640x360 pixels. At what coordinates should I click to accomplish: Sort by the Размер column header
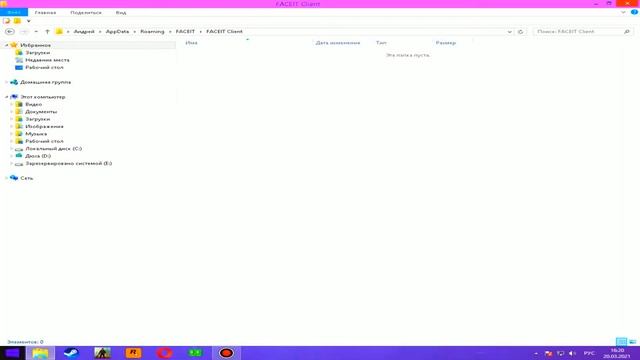(x=446, y=42)
